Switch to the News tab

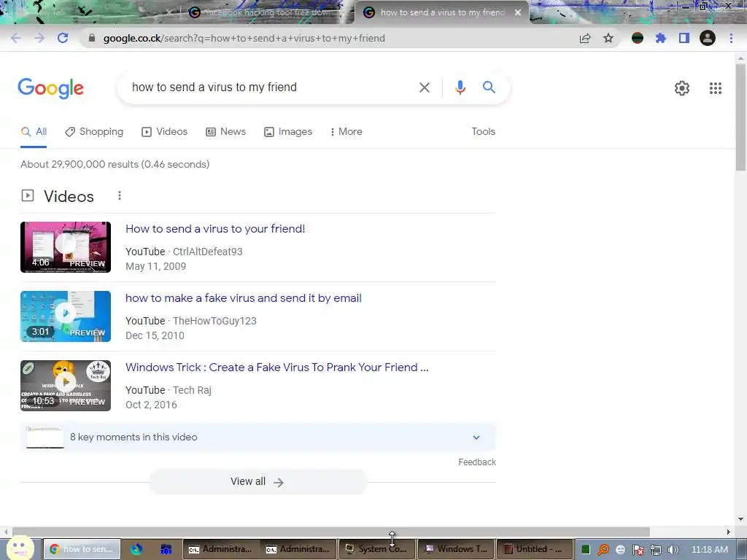tap(226, 132)
